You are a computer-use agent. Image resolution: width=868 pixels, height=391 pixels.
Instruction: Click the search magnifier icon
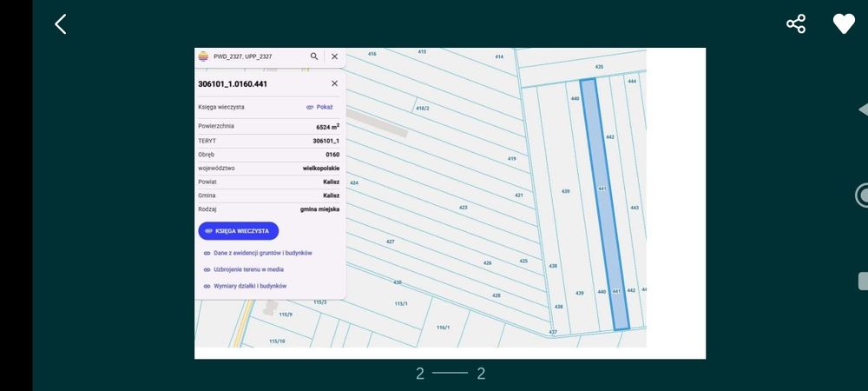click(314, 56)
